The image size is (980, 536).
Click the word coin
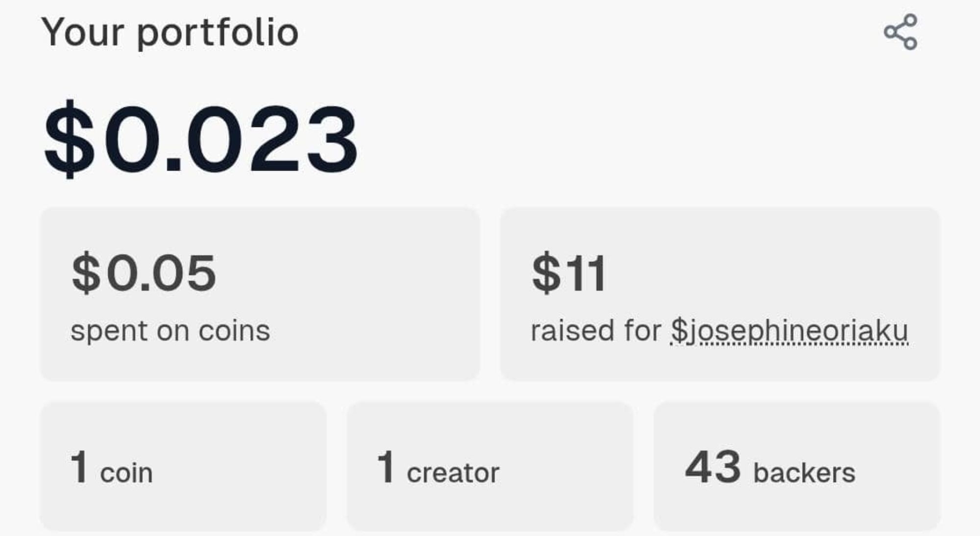pos(126,473)
